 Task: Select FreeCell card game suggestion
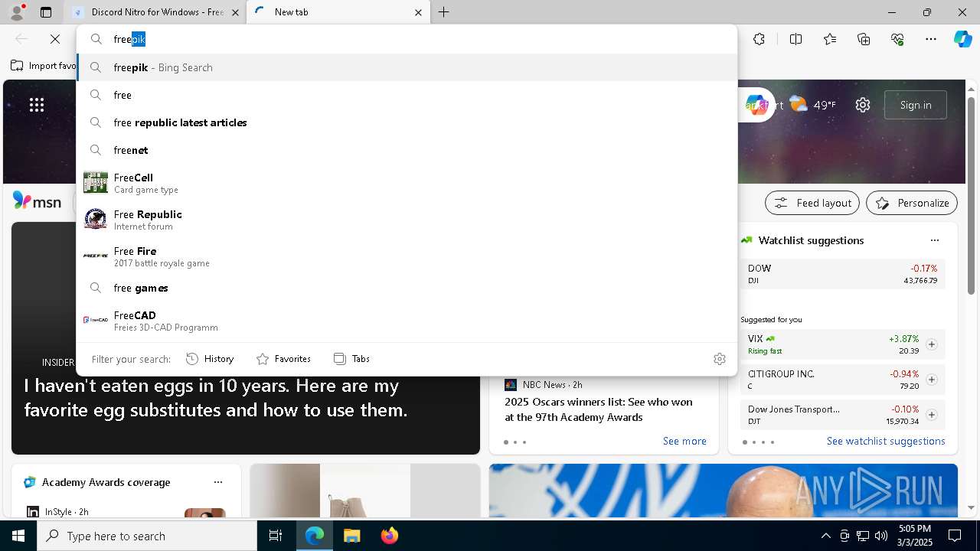(x=407, y=183)
